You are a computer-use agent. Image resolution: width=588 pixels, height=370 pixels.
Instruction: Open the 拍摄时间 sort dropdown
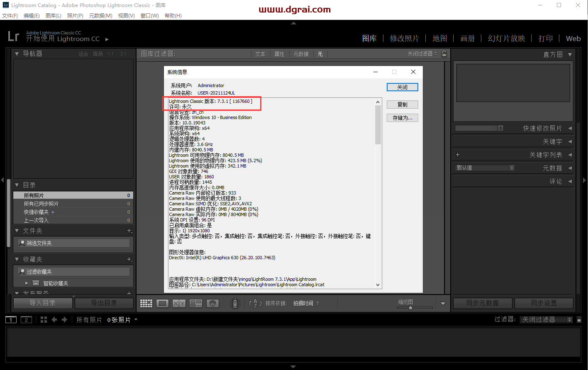306,304
